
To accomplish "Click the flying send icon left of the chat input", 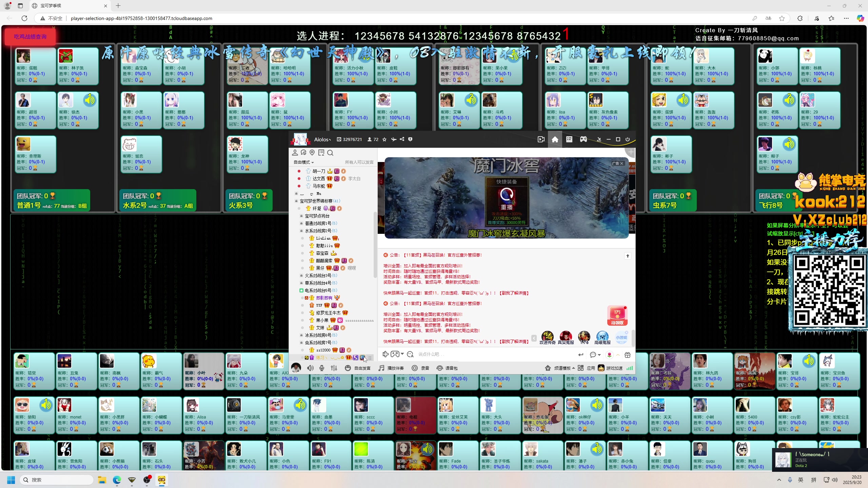I will pyautogui.click(x=386, y=354).
